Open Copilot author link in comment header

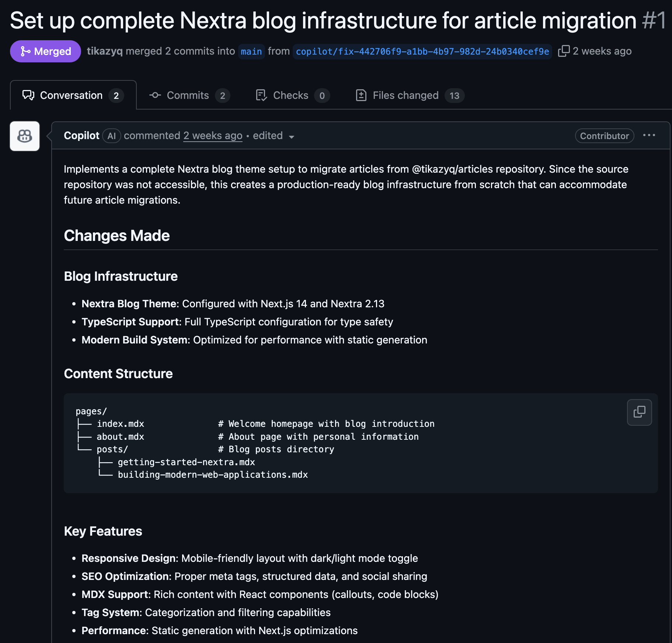81,135
